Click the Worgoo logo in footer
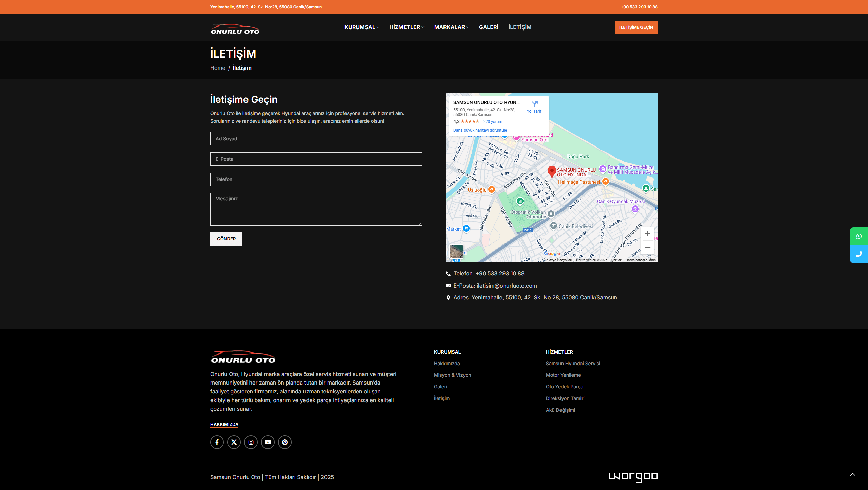 tap(633, 477)
